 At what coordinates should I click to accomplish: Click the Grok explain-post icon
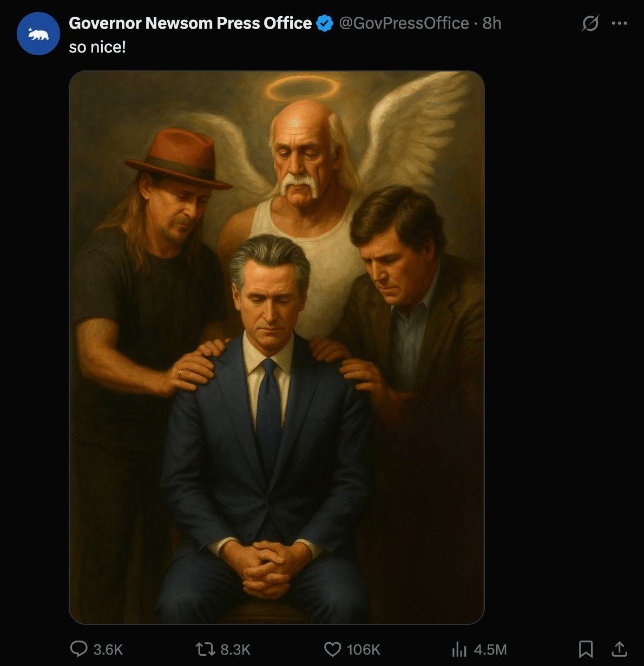(x=590, y=23)
